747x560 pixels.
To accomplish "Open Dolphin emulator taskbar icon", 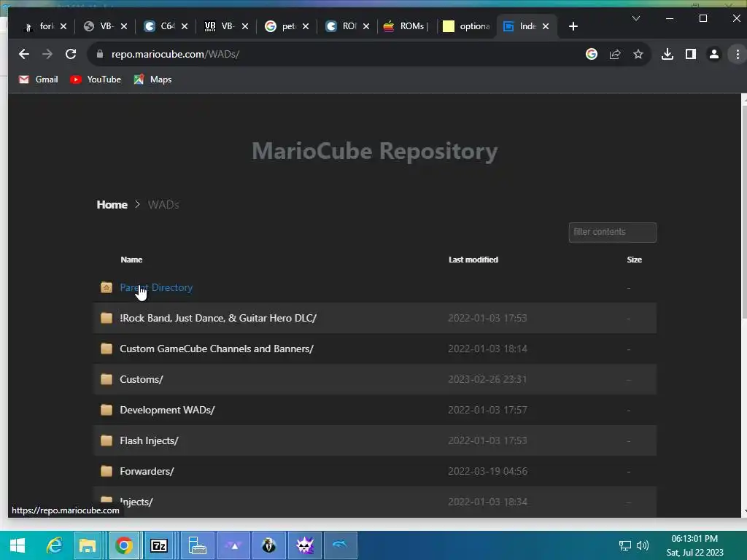I will [340, 545].
